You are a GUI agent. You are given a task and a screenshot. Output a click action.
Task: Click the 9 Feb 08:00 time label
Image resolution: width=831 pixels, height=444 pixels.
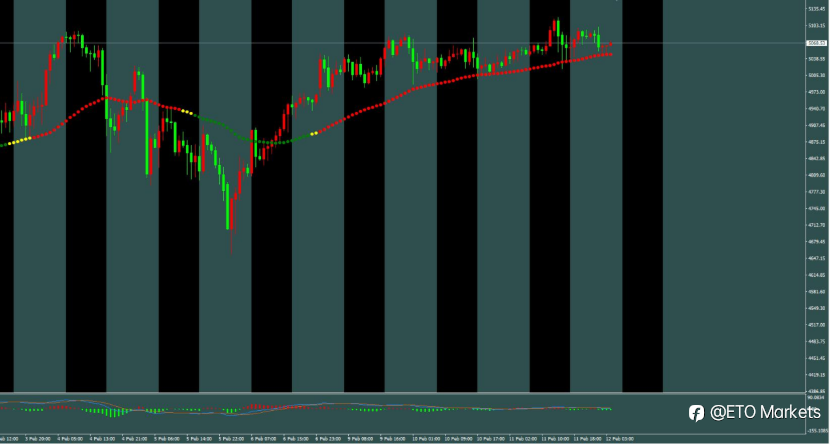pos(360,439)
